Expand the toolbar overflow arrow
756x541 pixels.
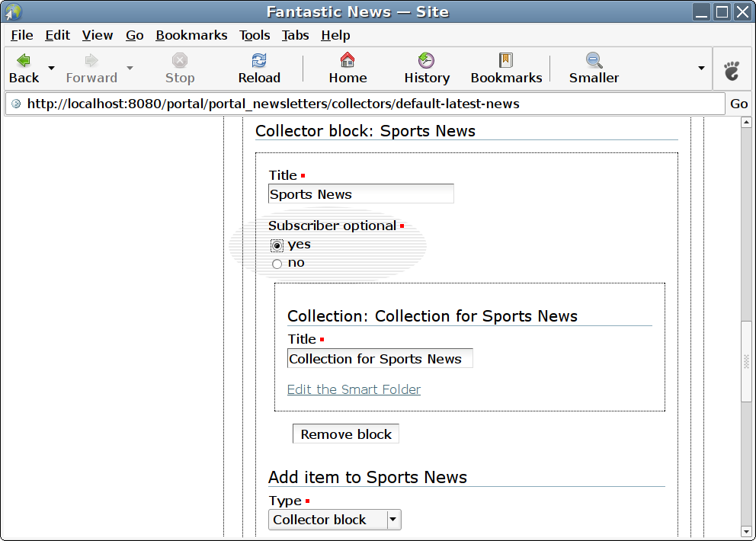pos(701,69)
